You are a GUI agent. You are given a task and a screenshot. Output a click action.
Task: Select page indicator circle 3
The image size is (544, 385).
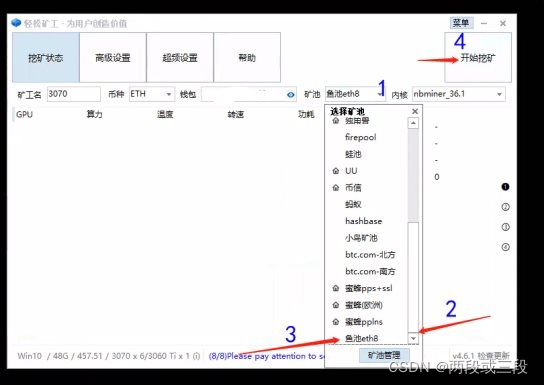(505, 227)
